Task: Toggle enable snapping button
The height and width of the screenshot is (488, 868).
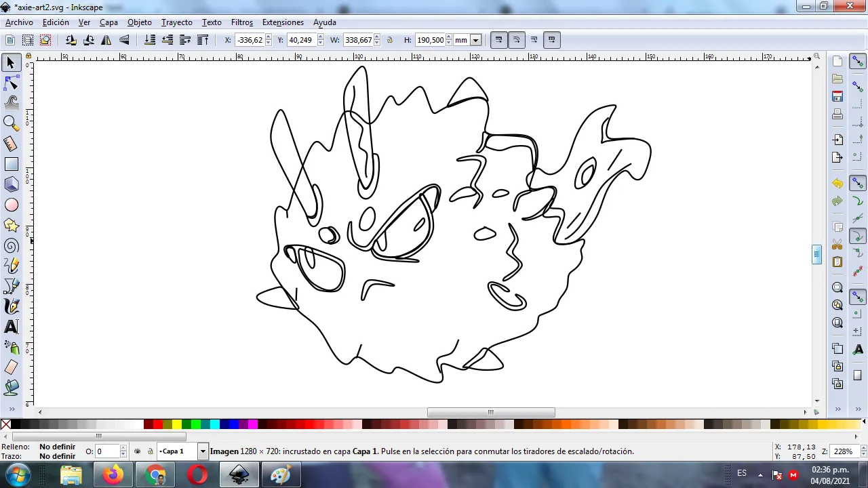Action: click(858, 62)
